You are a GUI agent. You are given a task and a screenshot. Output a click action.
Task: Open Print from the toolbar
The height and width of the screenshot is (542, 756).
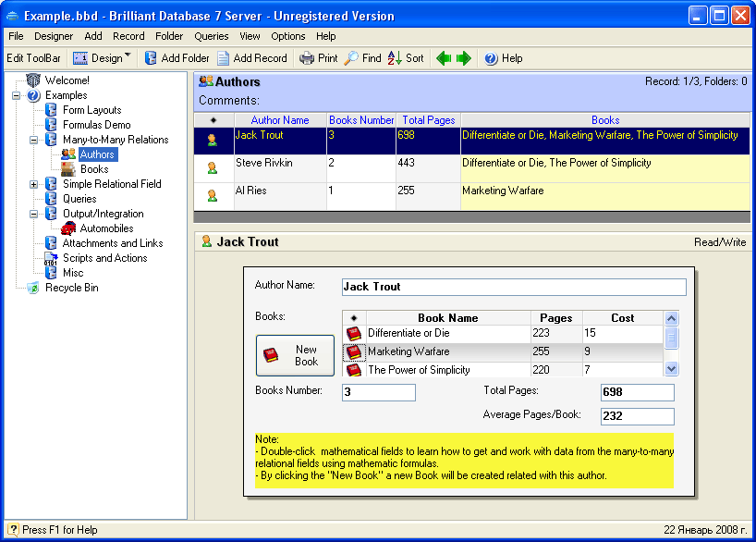point(307,58)
